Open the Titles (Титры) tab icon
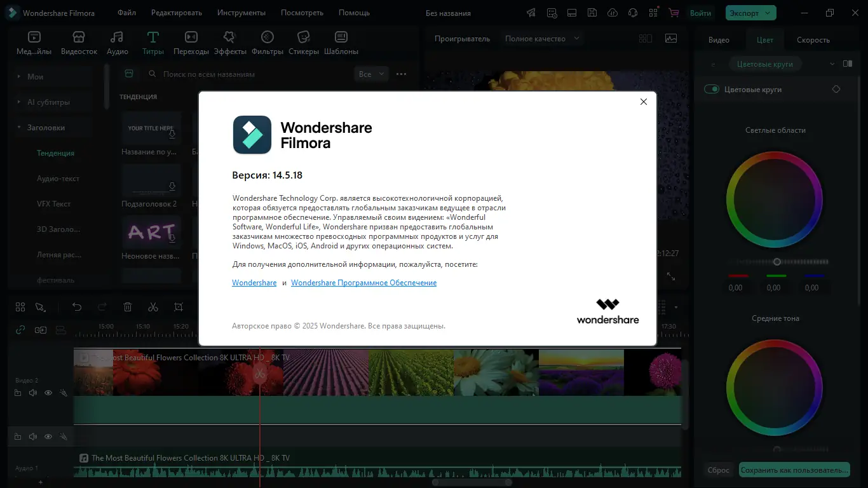Screen dimensions: 868x488 153,37
